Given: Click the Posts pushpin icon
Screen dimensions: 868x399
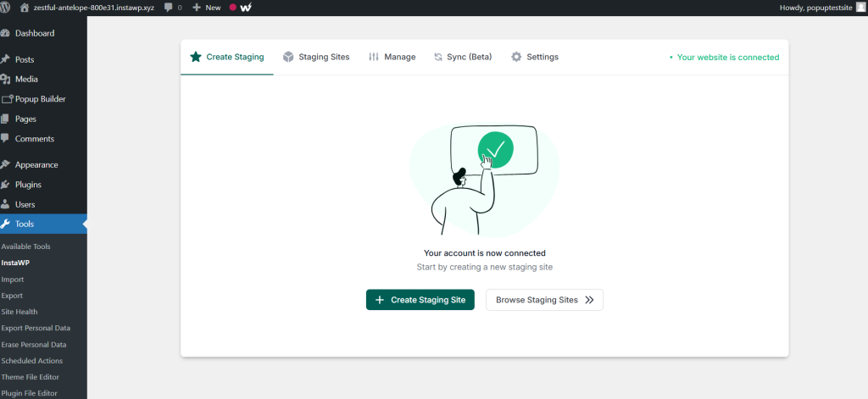Looking at the screenshot, I should pos(5,59).
